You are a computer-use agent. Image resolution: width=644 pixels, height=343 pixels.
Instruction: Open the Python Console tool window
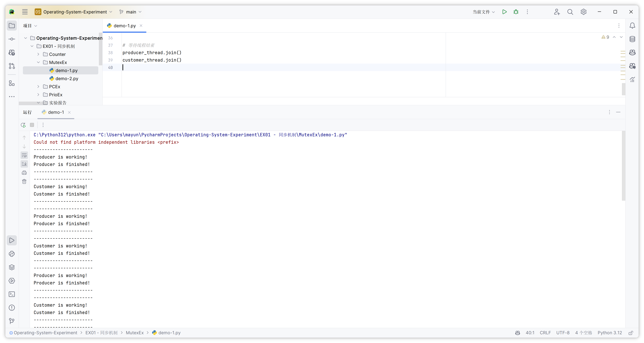click(x=12, y=254)
